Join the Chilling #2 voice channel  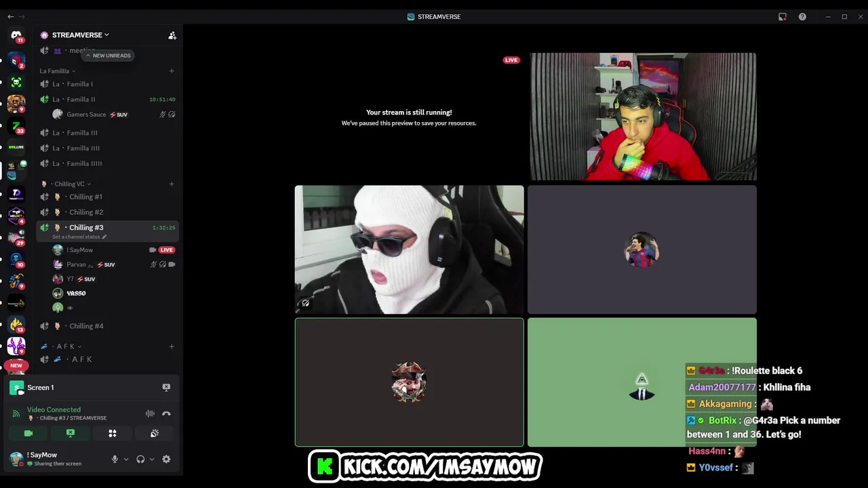pyautogui.click(x=107, y=212)
